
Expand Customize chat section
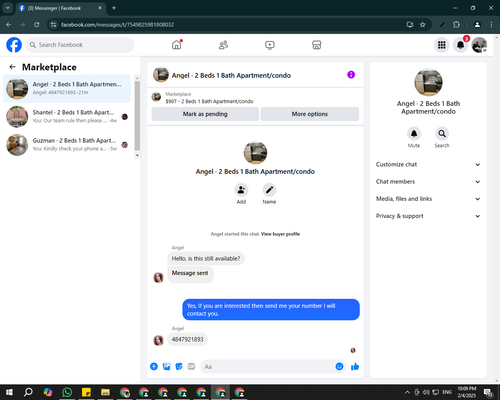tap(428, 164)
